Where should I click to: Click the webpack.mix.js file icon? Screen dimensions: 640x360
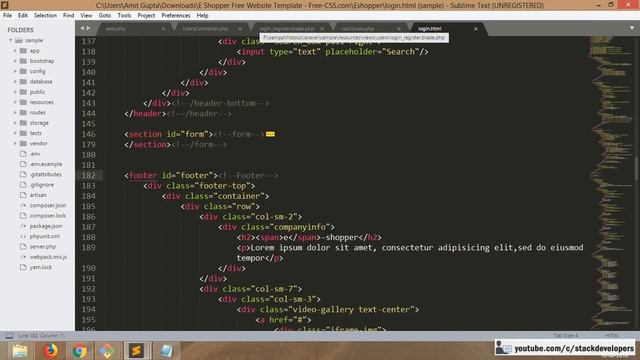click(23, 257)
